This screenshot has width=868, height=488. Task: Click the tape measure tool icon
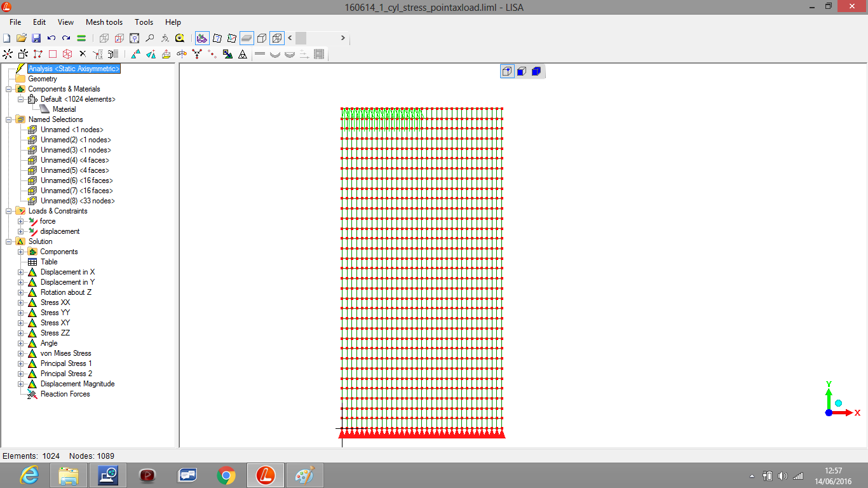(180, 38)
